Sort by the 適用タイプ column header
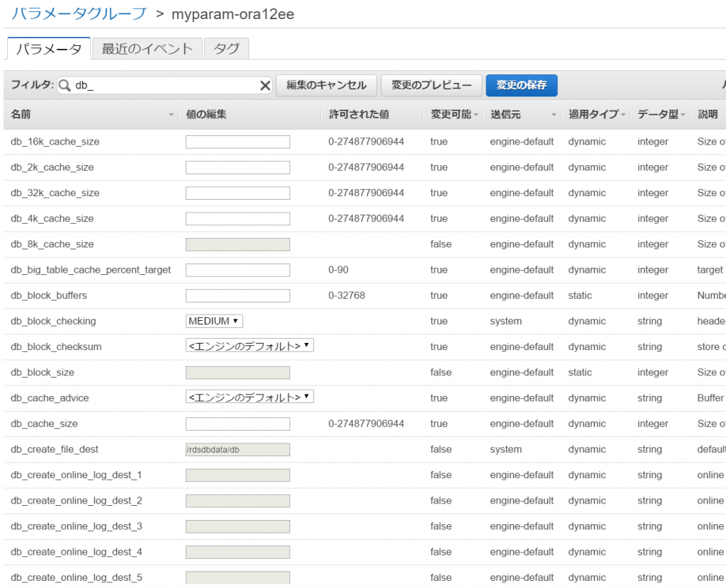The height and width of the screenshot is (588, 726). pyautogui.click(x=597, y=114)
